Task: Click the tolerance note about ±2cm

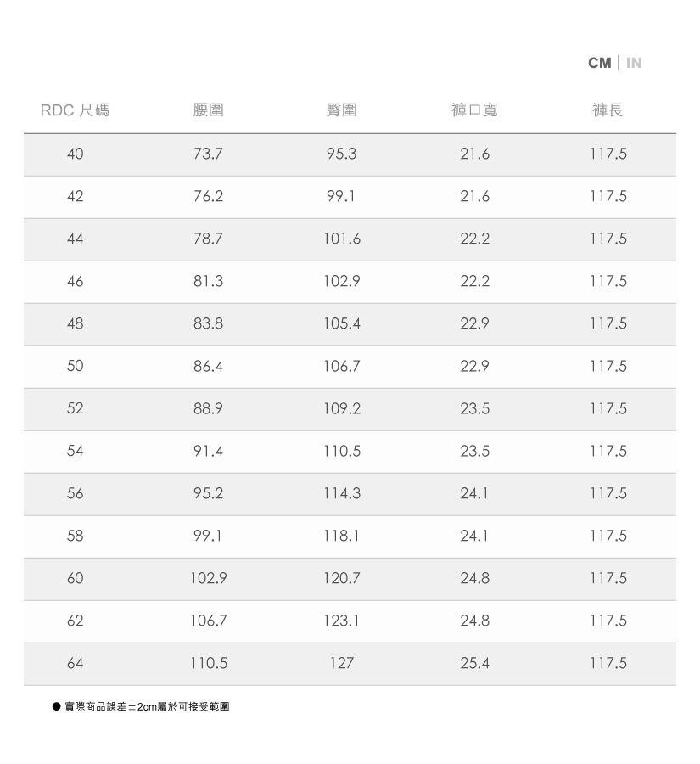Action: pyautogui.click(x=147, y=706)
